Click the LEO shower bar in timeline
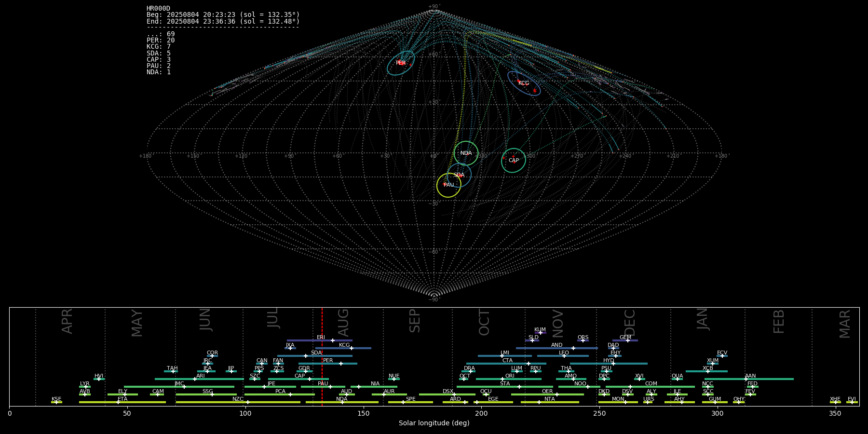The width and height of the screenshot is (868, 434). tap(563, 356)
